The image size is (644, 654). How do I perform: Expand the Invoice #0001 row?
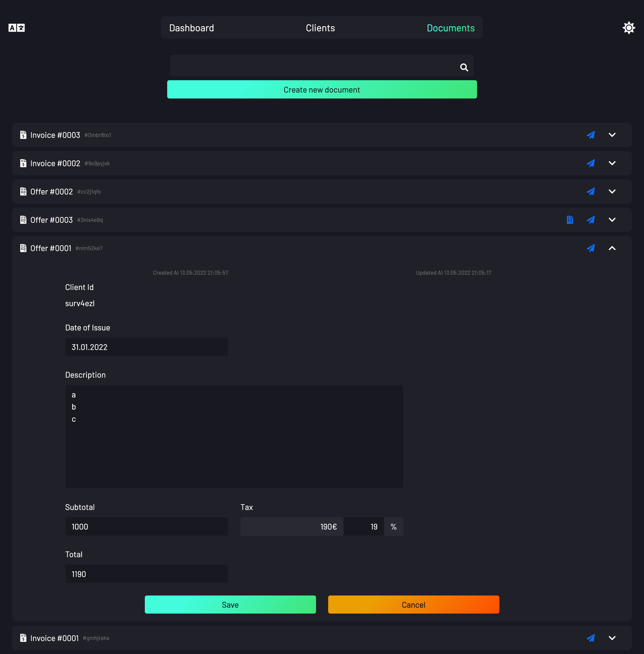click(612, 638)
